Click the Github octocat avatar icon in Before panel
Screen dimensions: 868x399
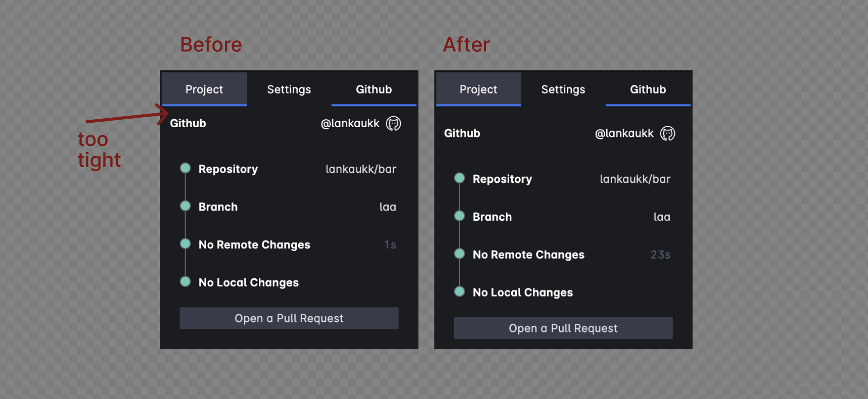coord(394,123)
